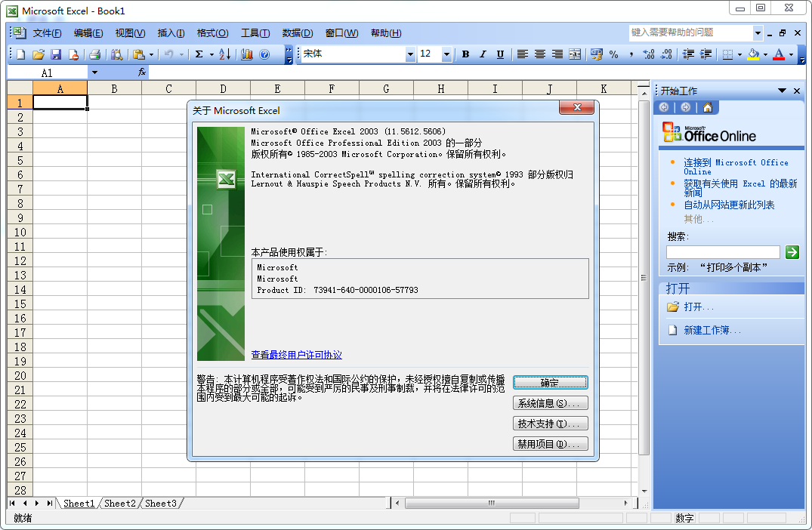Click Merge and Center icon

pos(575,54)
